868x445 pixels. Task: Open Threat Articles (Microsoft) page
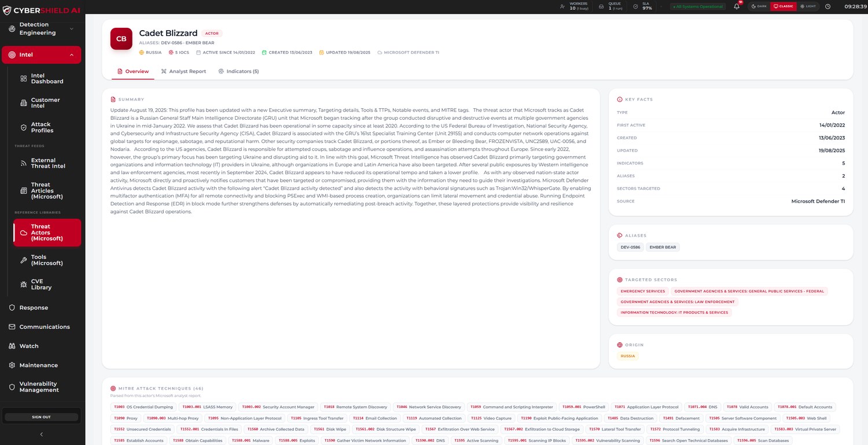point(47,190)
